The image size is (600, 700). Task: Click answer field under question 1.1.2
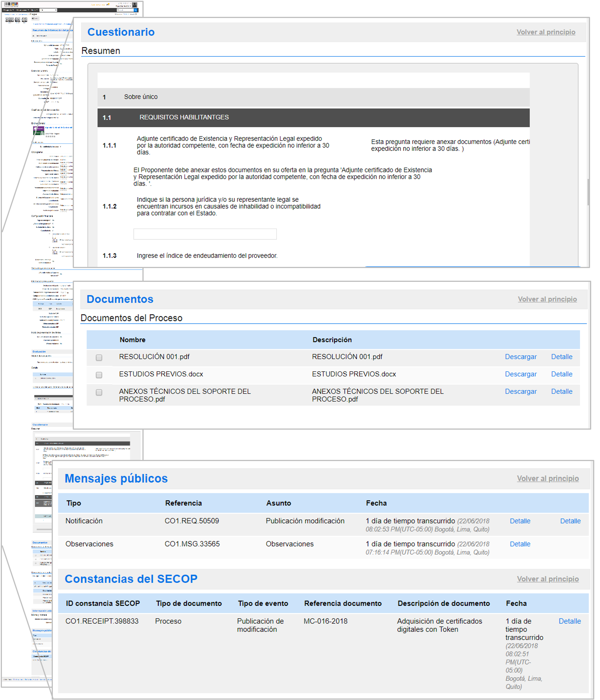pos(205,234)
